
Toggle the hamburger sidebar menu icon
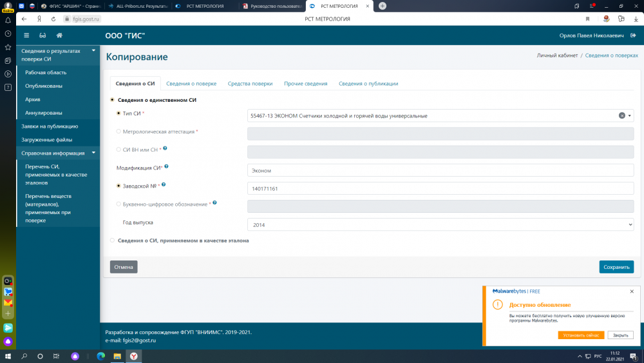pos(26,35)
